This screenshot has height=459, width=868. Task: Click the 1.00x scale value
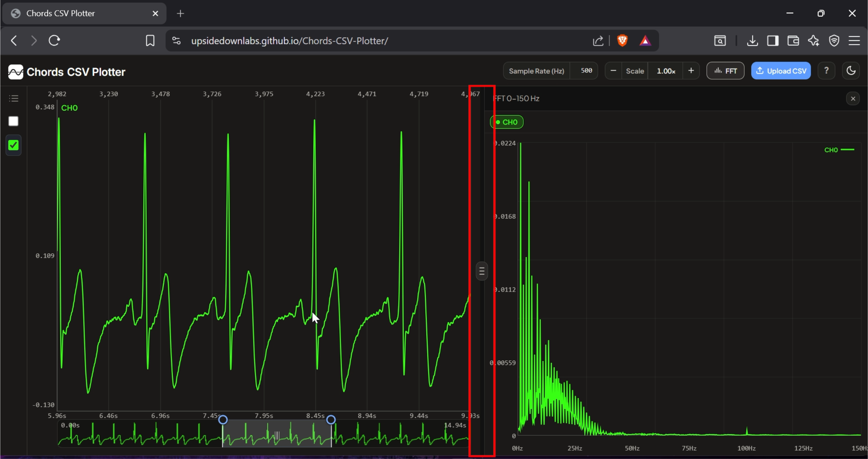(666, 71)
